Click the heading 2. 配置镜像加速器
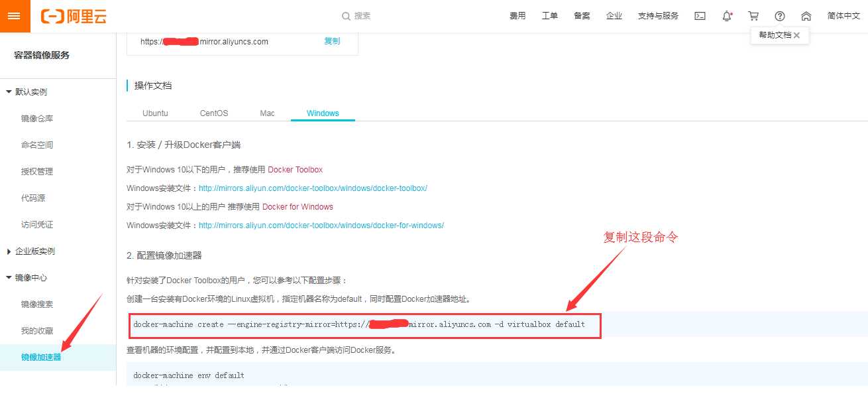Image resolution: width=868 pixels, height=394 pixels. [164, 255]
